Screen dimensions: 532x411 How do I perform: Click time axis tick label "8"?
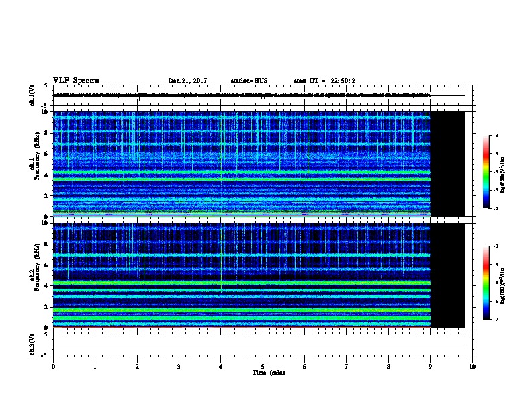tap(388, 367)
